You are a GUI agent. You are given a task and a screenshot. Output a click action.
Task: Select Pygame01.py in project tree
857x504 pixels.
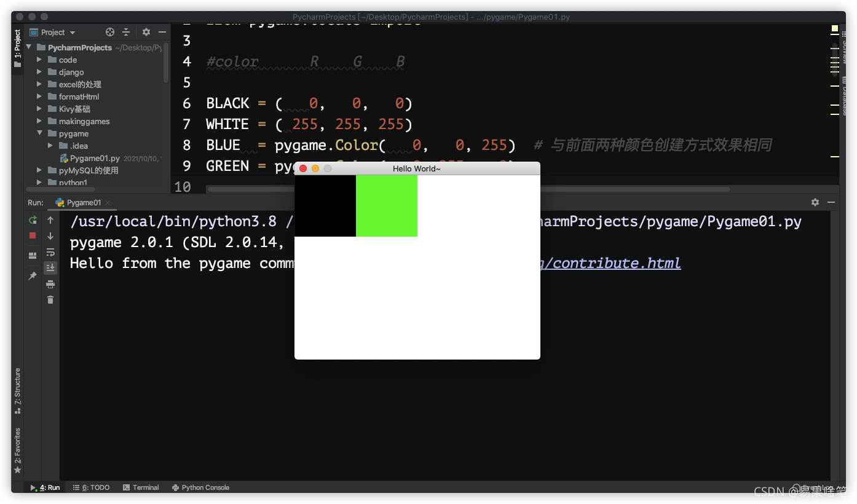[94, 158]
